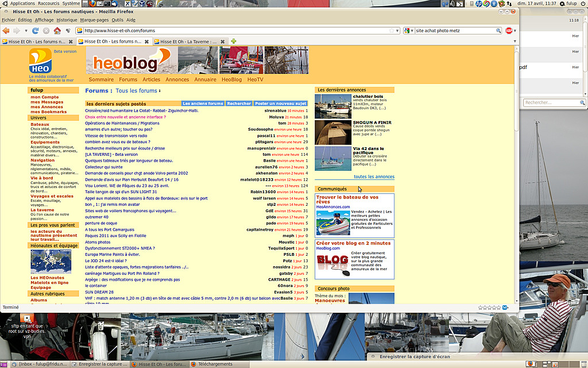This screenshot has width=588, height=368.
Task: Click the search magnifier icon in the search box
Action: pos(498,31)
